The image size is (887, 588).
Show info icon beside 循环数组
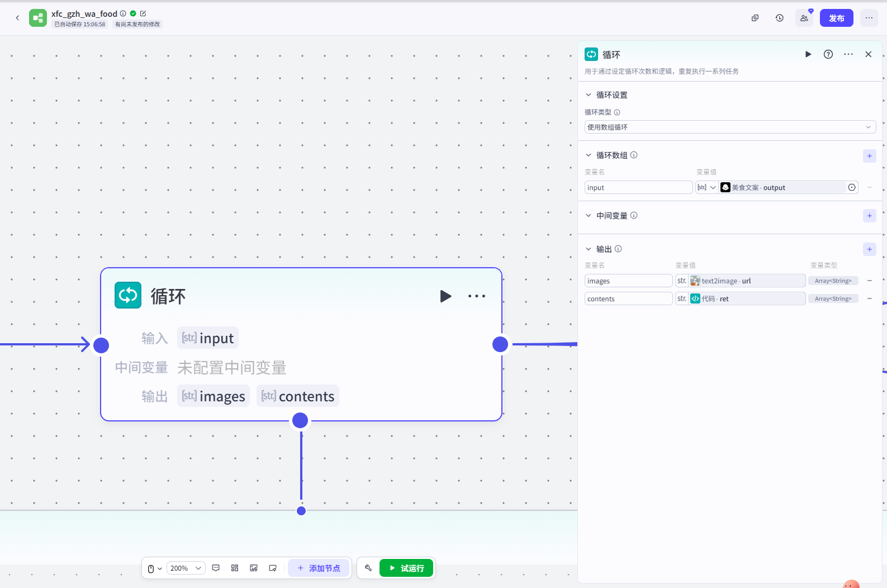tap(634, 155)
